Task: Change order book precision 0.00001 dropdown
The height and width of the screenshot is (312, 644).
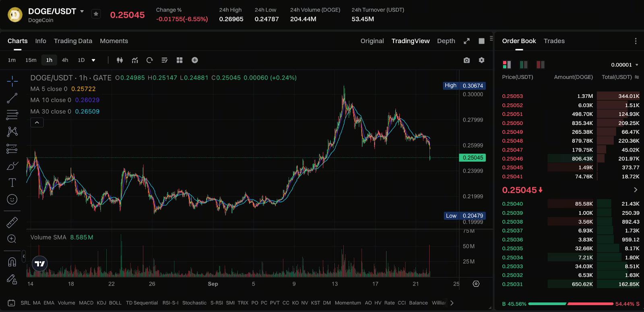Action: tap(625, 65)
